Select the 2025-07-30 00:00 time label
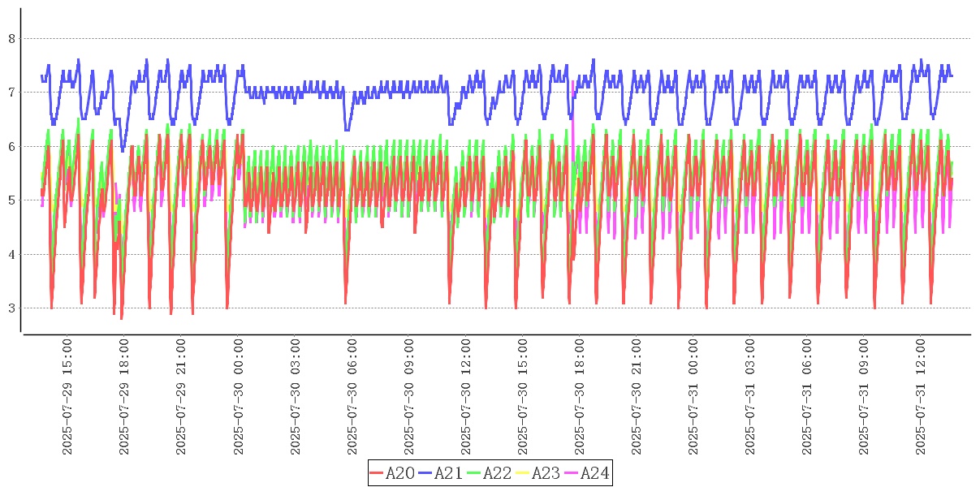This screenshot has height=487, width=980. (x=238, y=397)
